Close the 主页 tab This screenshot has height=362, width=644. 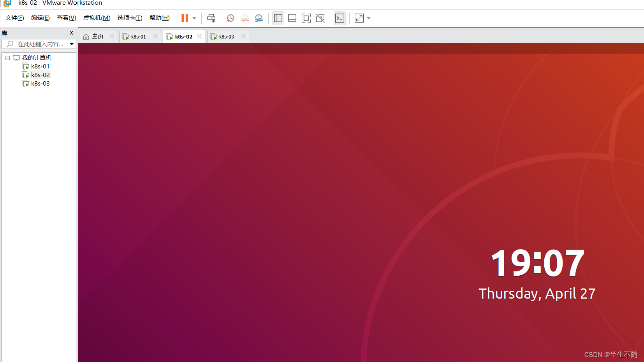tap(111, 36)
